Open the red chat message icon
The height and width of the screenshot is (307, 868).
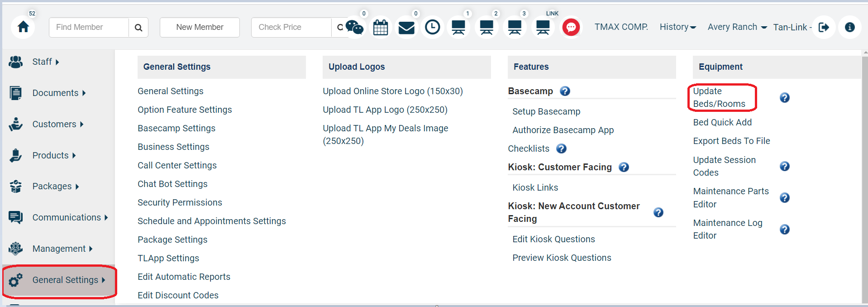571,28
